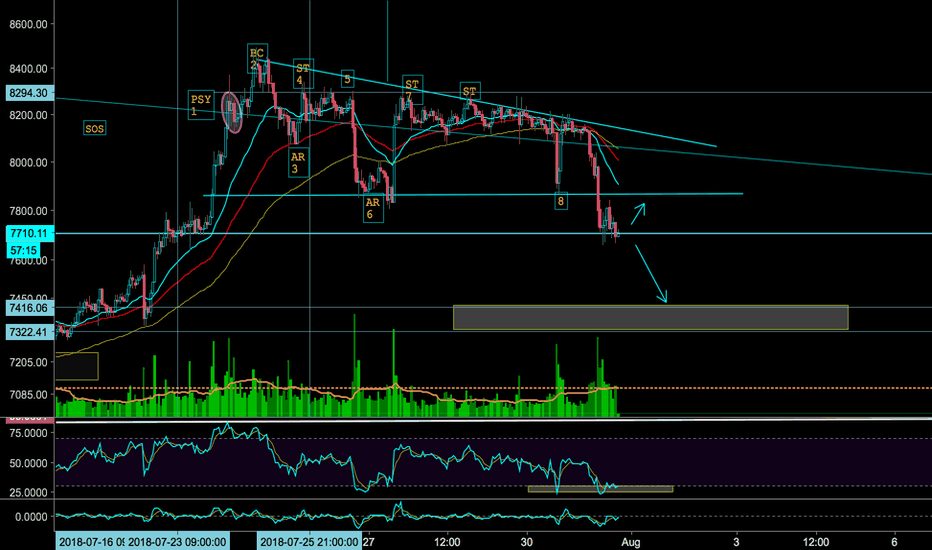Select the 7416.06 price level label

click(x=29, y=307)
